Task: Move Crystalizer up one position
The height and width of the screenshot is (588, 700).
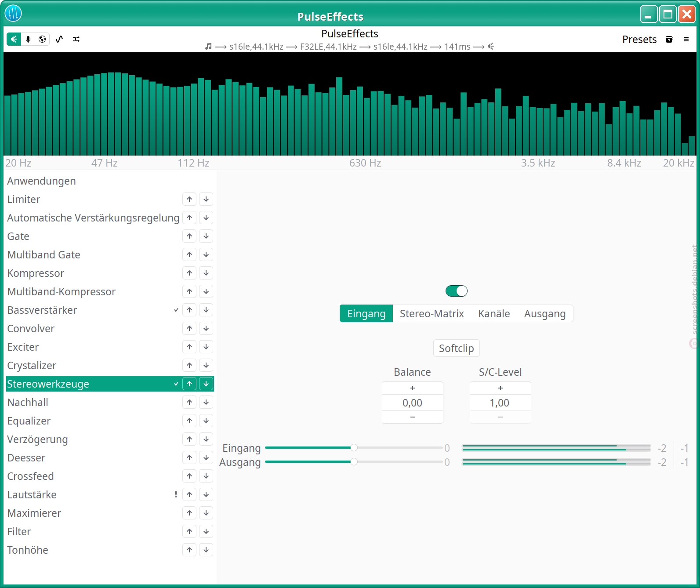Action: pos(189,365)
